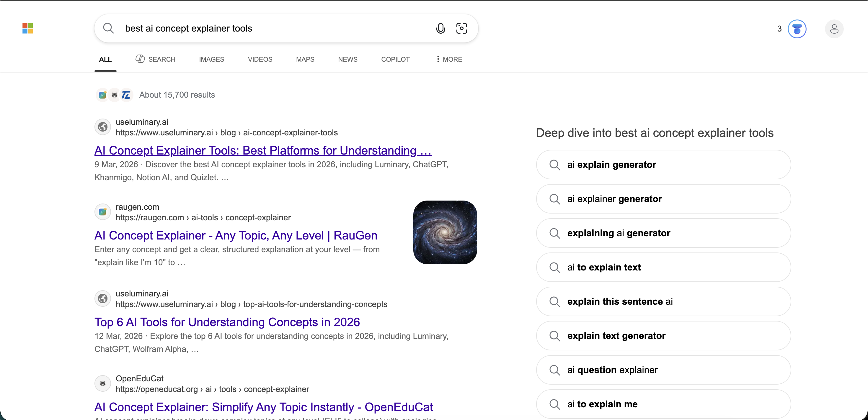Click 'Enter any concept and get a clear' snippet
The height and width of the screenshot is (420, 868).
click(x=237, y=256)
